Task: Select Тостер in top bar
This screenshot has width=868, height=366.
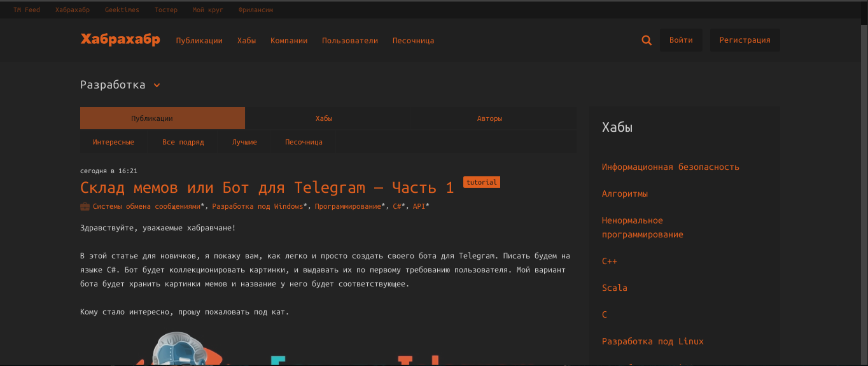Action: coord(166,10)
